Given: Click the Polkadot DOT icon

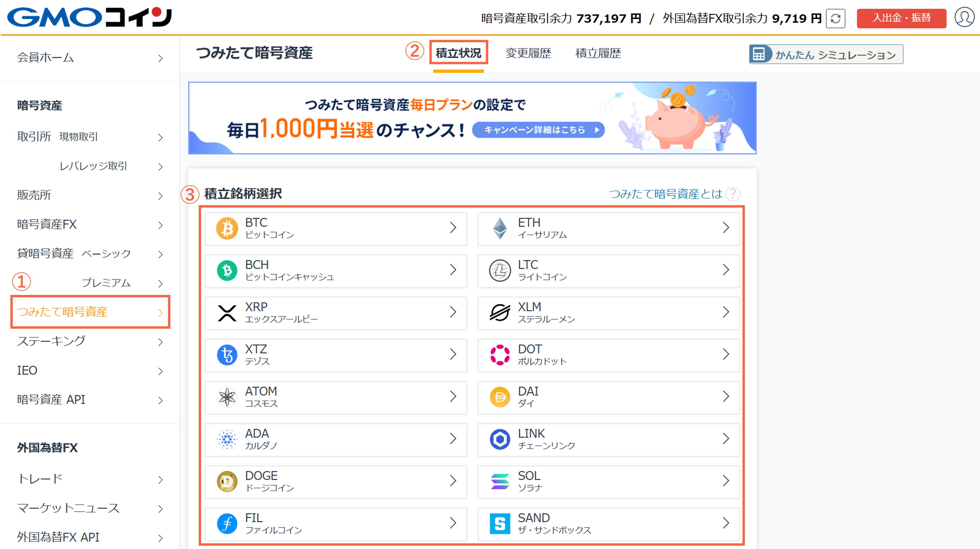Looking at the screenshot, I should [500, 355].
